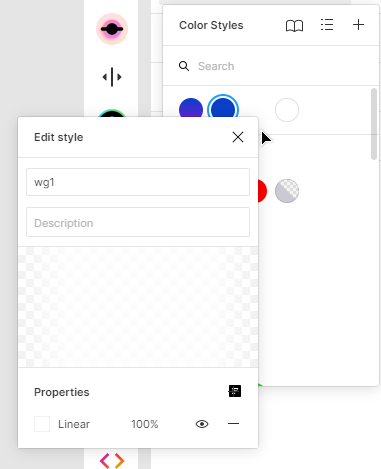Click the Description input field

click(138, 222)
